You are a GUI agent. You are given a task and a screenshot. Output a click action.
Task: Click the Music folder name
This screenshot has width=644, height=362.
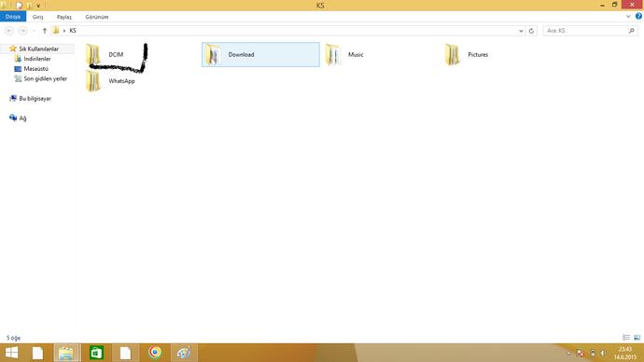coord(356,55)
